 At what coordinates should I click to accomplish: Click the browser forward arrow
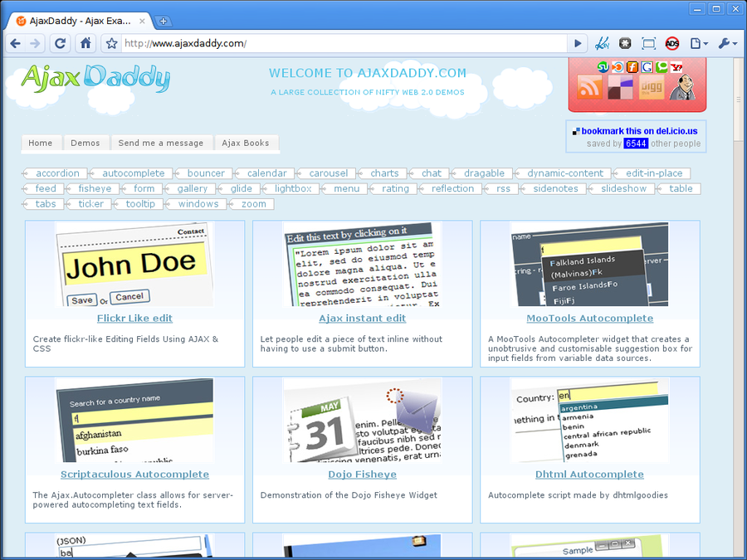point(35,44)
